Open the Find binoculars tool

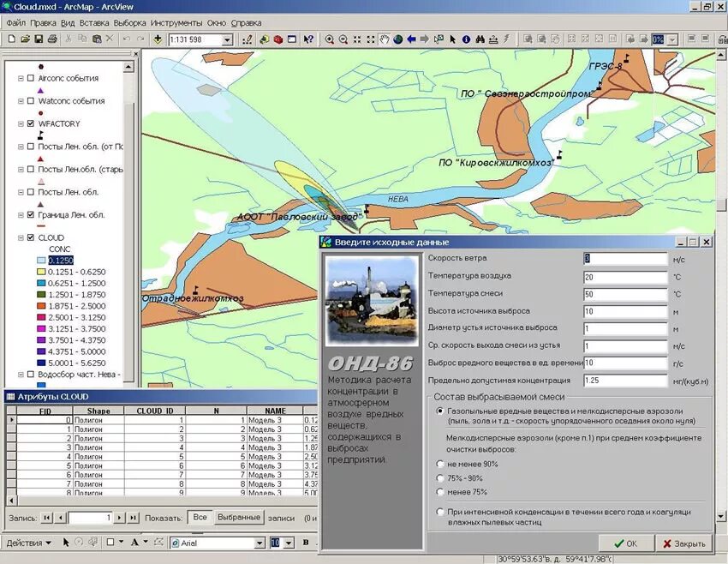point(480,39)
